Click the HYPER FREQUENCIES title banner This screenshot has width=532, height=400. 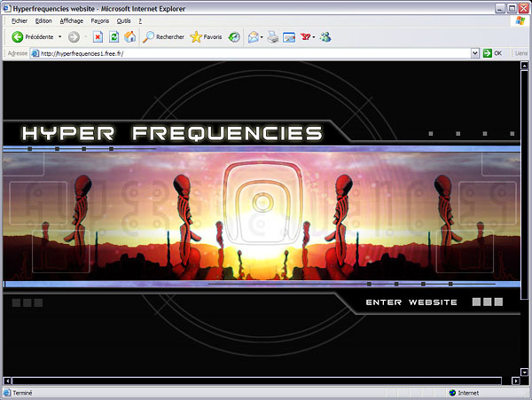click(x=172, y=133)
